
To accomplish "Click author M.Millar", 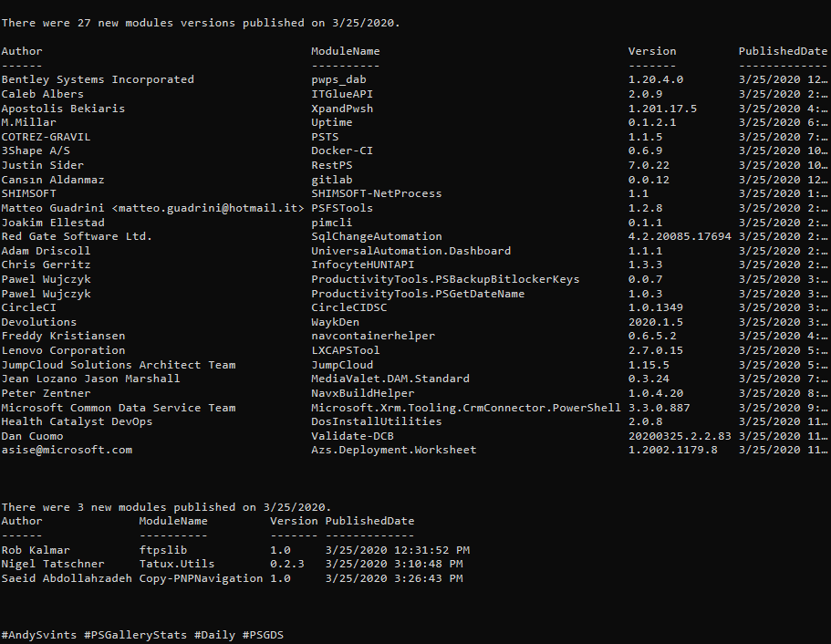I will pyautogui.click(x=28, y=122).
